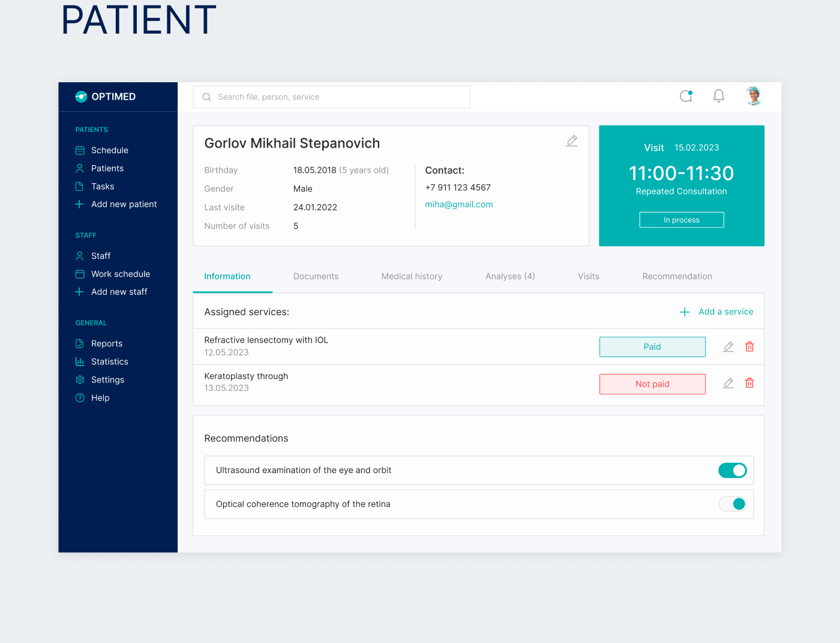Edit the Keratoplasty through service
840x643 pixels.
(728, 383)
